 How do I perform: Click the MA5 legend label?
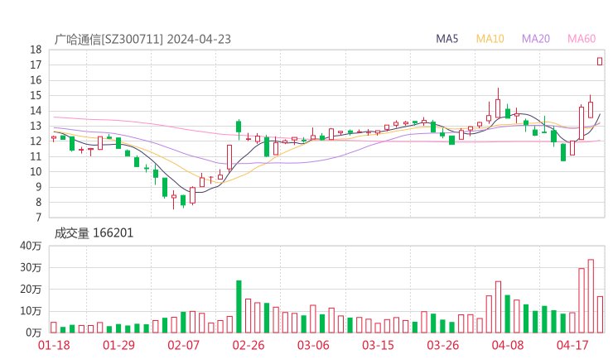tap(446, 39)
